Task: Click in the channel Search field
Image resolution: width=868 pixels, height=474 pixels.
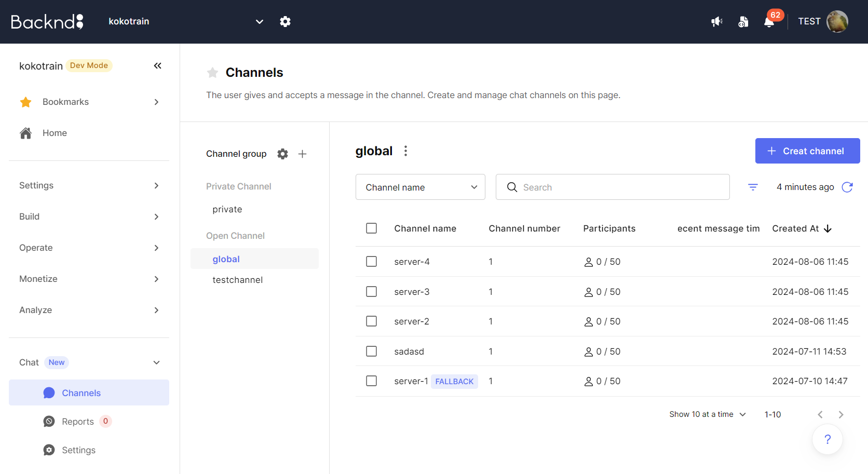Action: (613, 187)
